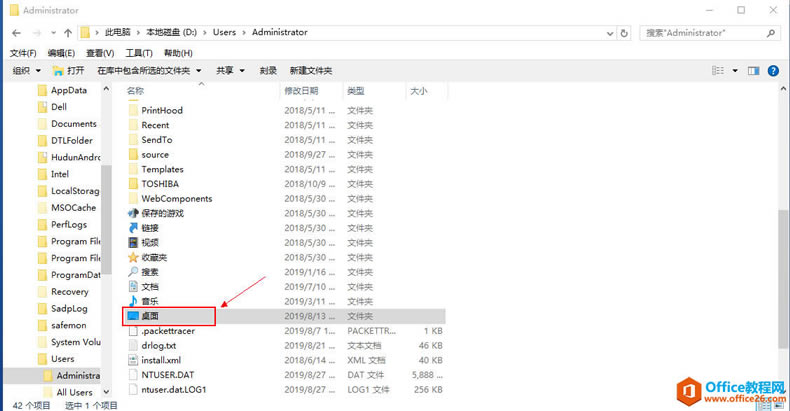Open the 编辑(E) menu
This screenshot has width=790, height=411.
(61, 53)
